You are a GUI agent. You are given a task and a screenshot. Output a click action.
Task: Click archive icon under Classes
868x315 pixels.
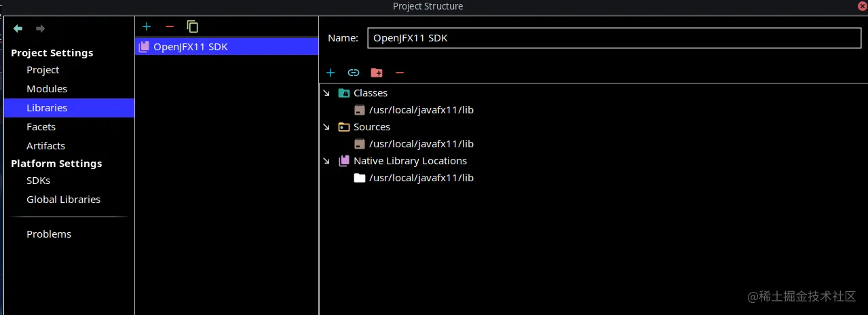[x=360, y=110]
